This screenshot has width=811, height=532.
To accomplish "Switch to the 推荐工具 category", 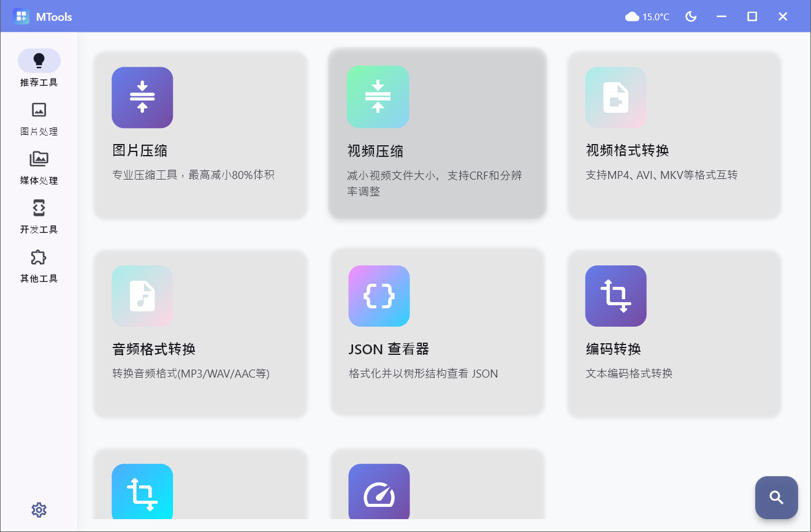I will click(x=39, y=60).
